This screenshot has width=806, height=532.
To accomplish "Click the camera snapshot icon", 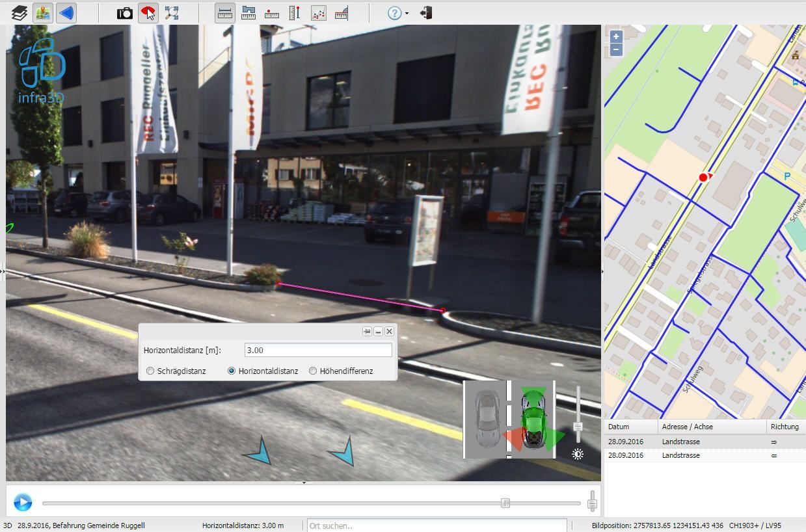I will pos(124,13).
